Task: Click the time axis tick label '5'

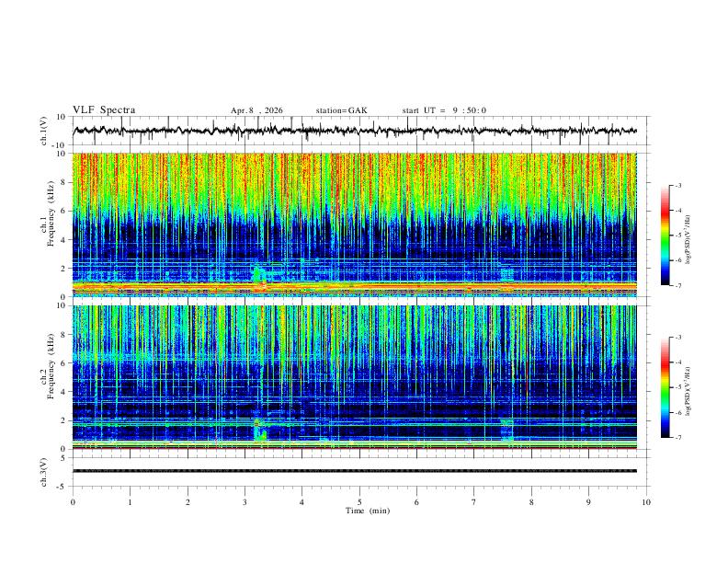Action: 359,502
